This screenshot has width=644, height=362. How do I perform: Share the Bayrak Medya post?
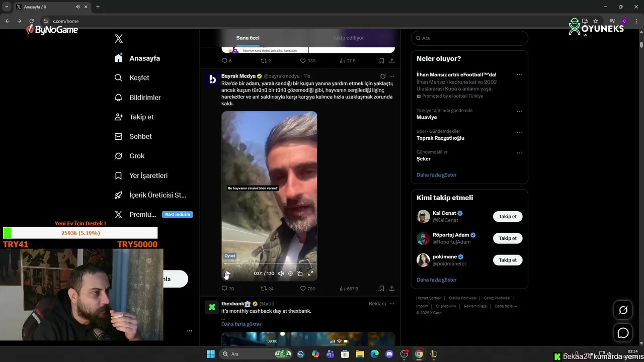tap(392, 289)
